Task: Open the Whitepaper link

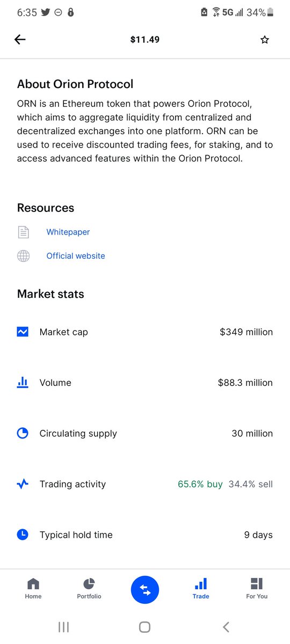Action: tap(68, 232)
